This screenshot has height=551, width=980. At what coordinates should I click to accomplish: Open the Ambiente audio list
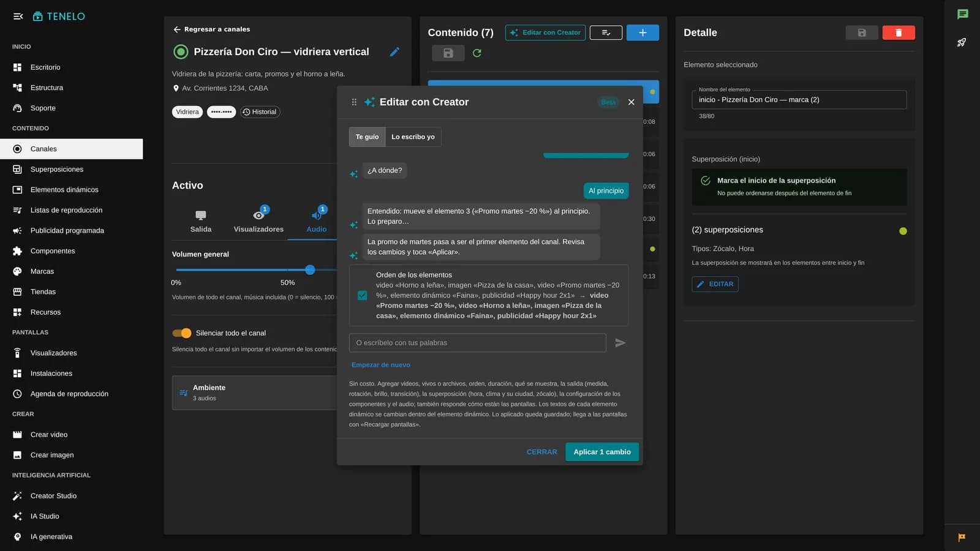point(254,392)
